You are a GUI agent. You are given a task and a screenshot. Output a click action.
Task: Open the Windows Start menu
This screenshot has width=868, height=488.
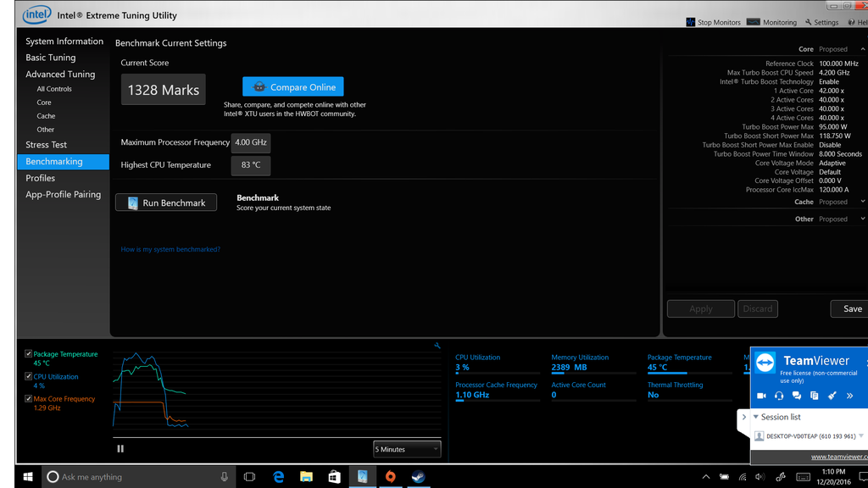point(28,476)
